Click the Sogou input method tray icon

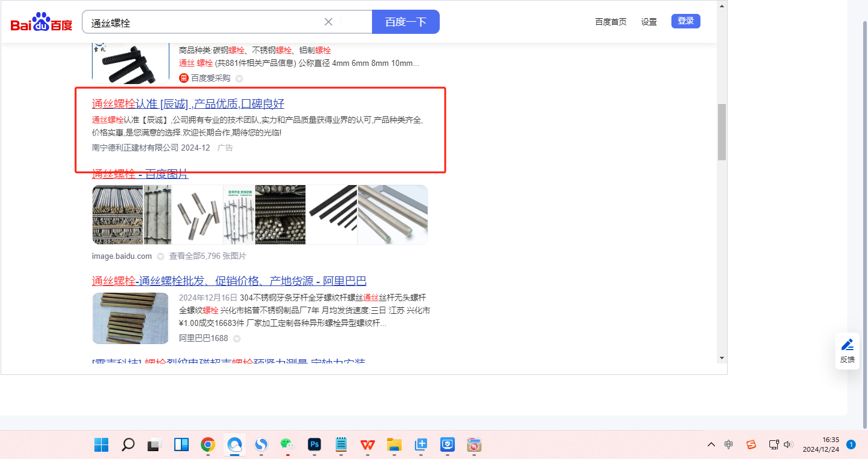[751, 444]
